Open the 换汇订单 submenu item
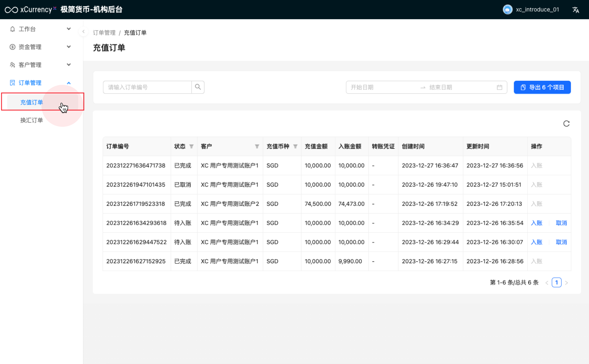This screenshot has width=589, height=364. click(32, 120)
